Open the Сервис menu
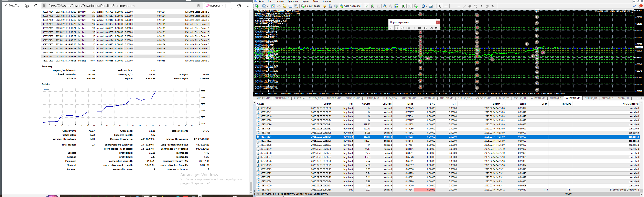Image resolution: width=644 pixels, height=197 pixels. pyautogui.click(x=305, y=1)
